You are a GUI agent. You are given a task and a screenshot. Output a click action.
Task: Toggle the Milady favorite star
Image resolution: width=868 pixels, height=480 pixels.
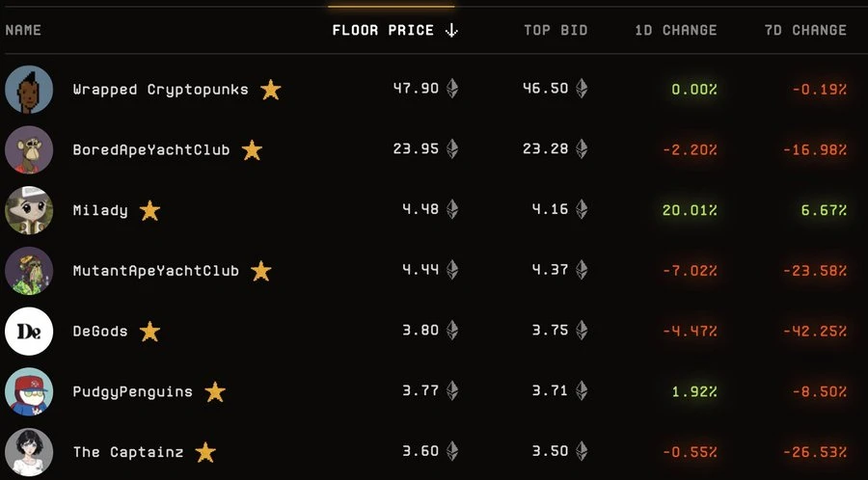point(149,210)
